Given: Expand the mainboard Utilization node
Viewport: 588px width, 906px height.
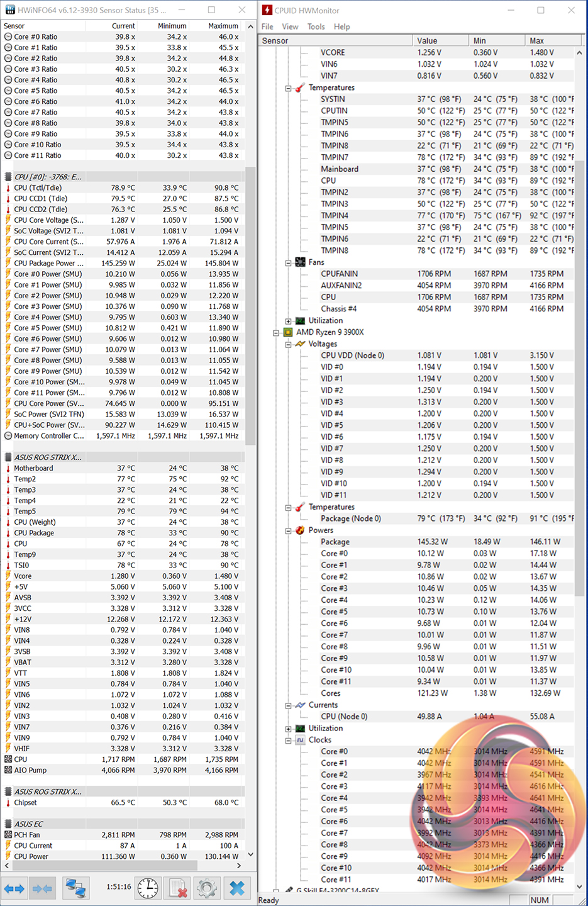Looking at the screenshot, I should [288, 321].
